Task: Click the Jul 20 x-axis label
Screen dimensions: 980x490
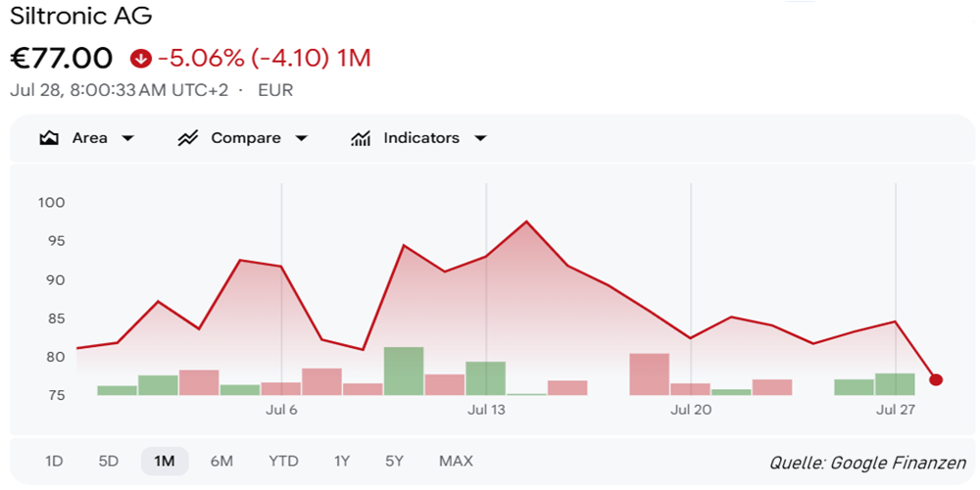Action: [691, 411]
